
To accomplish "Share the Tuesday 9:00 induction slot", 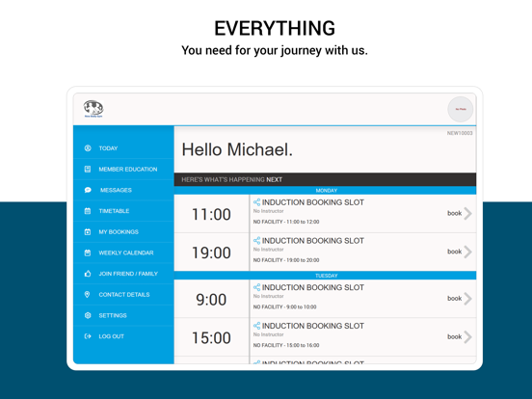I will pos(256,288).
